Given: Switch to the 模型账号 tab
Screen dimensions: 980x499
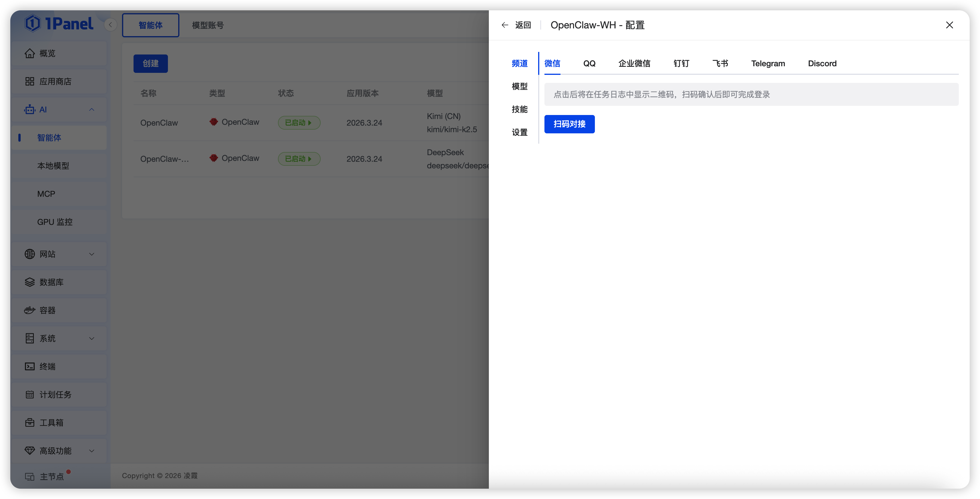Looking at the screenshot, I should (207, 25).
